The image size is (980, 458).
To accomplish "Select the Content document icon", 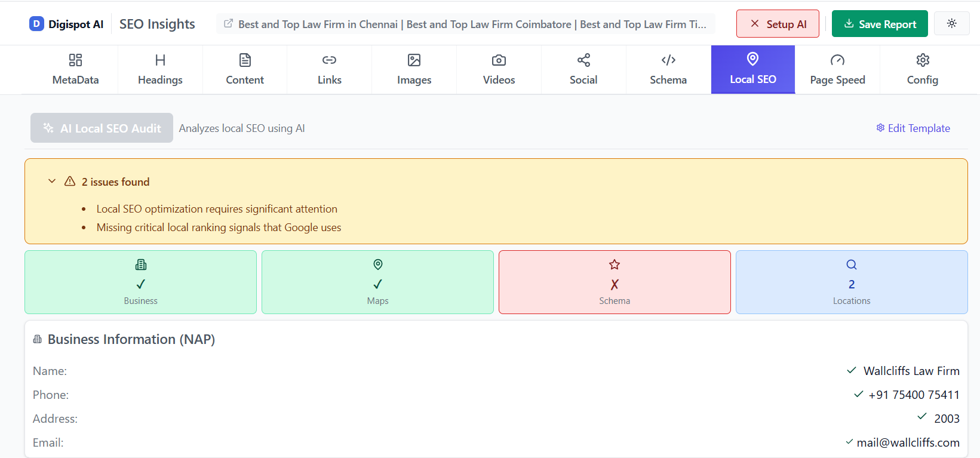I will [245, 60].
